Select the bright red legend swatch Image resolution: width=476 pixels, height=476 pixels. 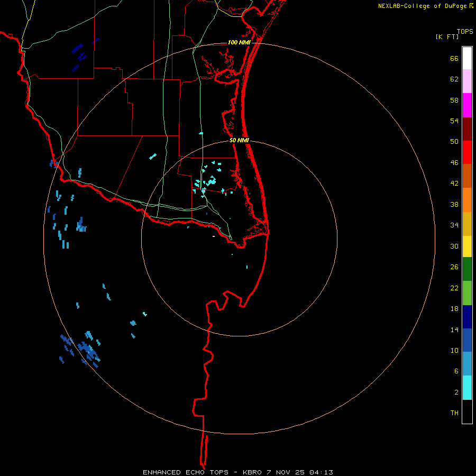coord(467,152)
